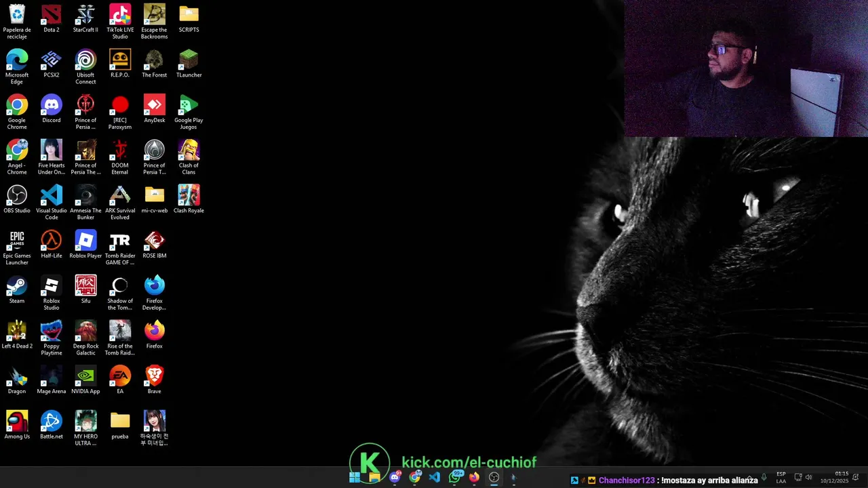Screen dimensions: 868x488
Task: Open the notification bell in the system tray
Action: (x=856, y=478)
